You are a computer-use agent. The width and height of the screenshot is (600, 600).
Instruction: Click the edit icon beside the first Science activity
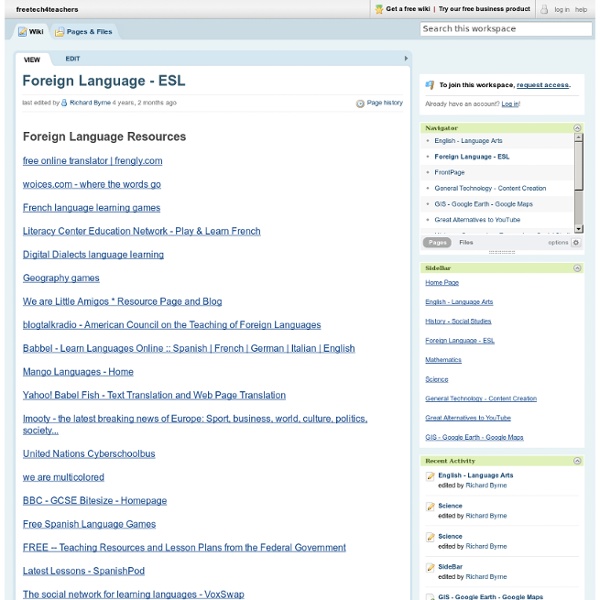pyautogui.click(x=430, y=507)
